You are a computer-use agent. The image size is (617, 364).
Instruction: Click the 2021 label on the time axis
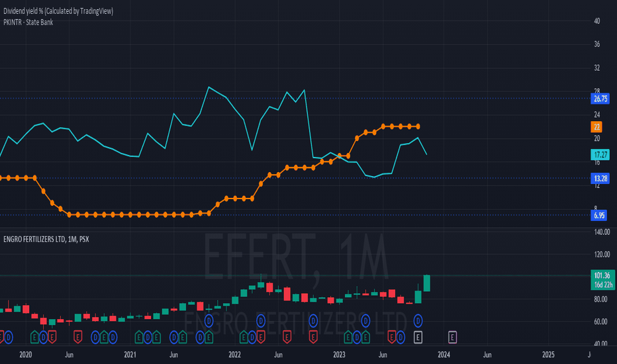(130, 355)
